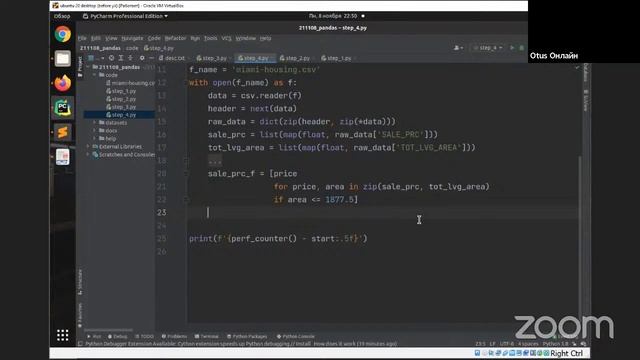This screenshot has height=360, width=640.
Task: Open the Navigate menu
Action: [x=132, y=38]
